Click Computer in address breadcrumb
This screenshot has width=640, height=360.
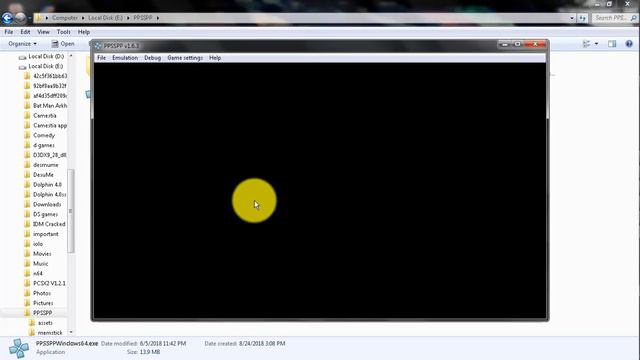64,18
